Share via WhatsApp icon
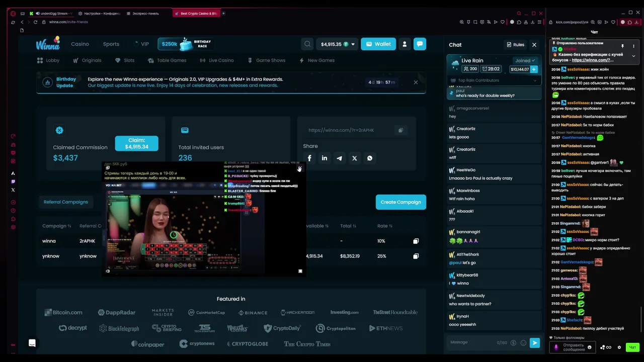644x362 pixels. 370,158
